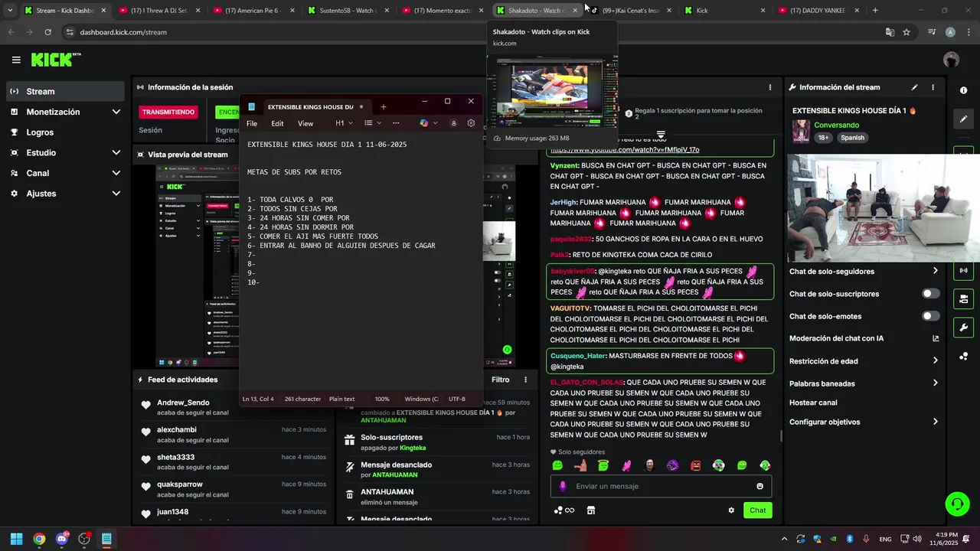The width and height of the screenshot is (980, 551).
Task: Send message with green Chat button
Action: pyautogui.click(x=757, y=510)
